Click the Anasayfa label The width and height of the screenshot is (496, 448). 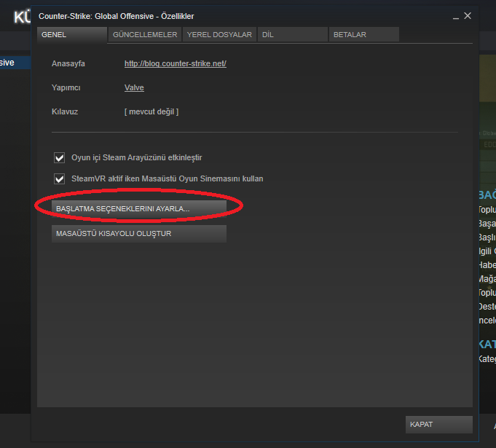coord(68,63)
